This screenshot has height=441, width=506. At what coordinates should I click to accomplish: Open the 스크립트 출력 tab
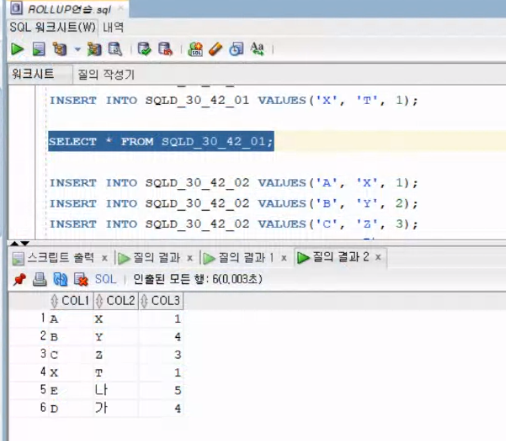click(60, 257)
